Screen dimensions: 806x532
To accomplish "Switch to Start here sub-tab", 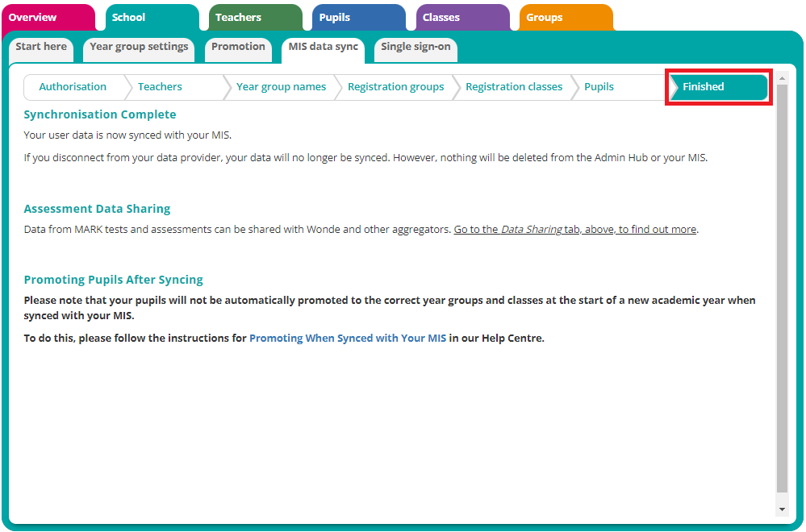I will 41,47.
